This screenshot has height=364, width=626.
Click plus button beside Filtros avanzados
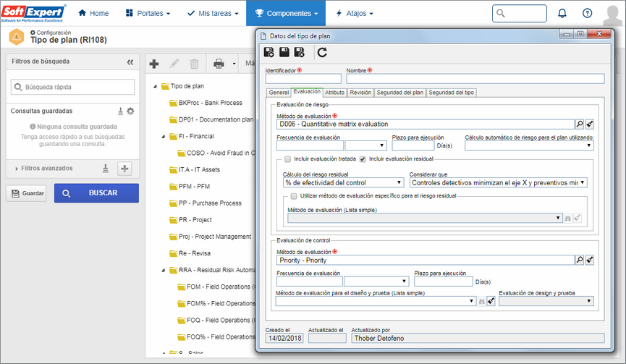click(124, 169)
